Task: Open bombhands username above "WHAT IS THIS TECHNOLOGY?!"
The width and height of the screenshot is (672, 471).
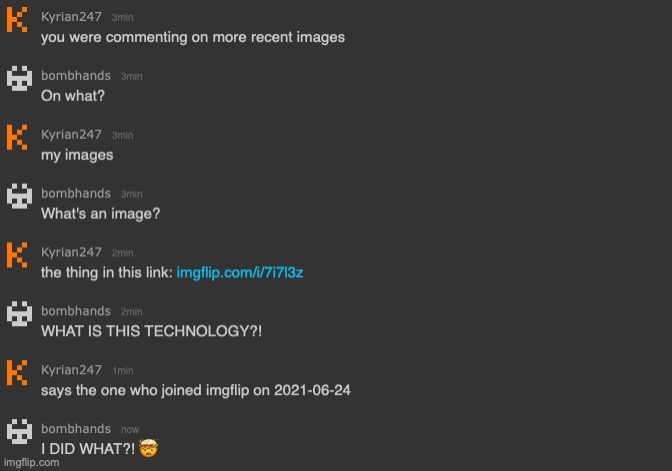Action: [x=76, y=311]
